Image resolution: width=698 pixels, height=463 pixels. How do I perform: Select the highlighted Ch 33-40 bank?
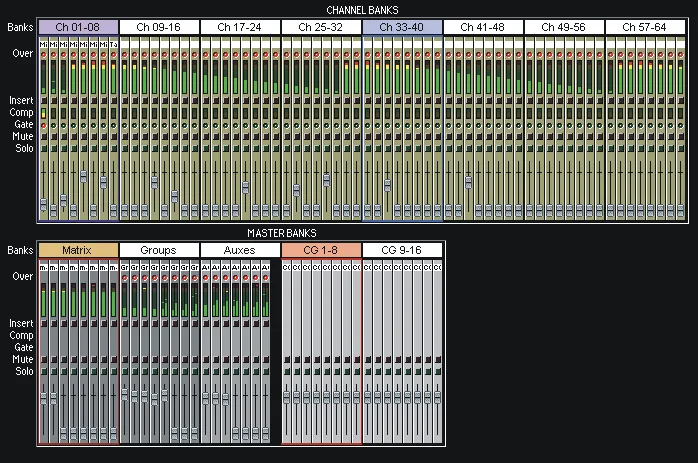[x=402, y=27]
